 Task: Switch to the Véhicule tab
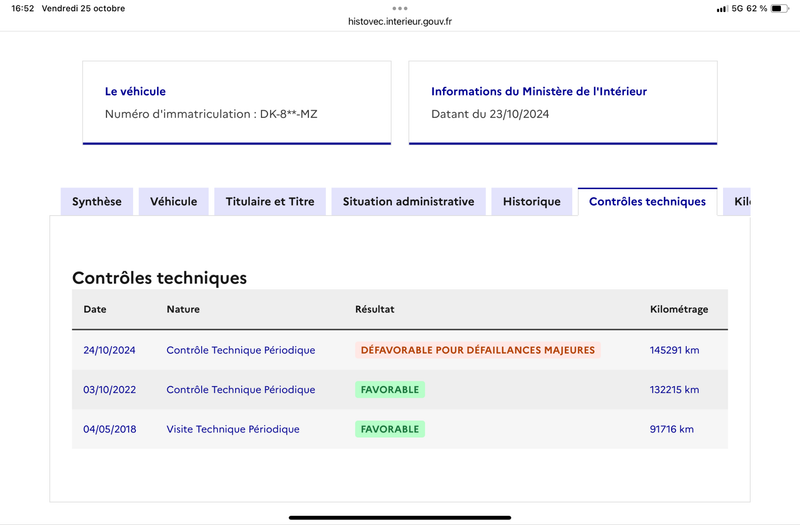point(173,202)
